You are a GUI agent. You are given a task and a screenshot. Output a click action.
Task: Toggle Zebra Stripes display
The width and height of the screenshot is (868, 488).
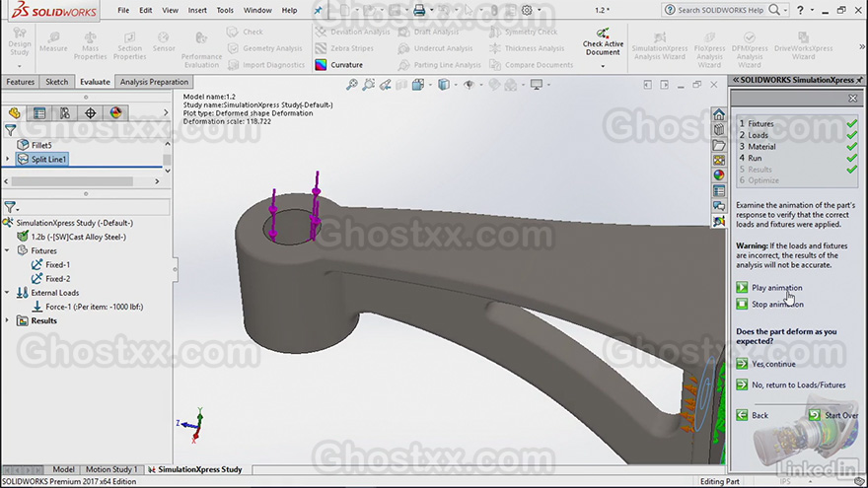point(344,48)
